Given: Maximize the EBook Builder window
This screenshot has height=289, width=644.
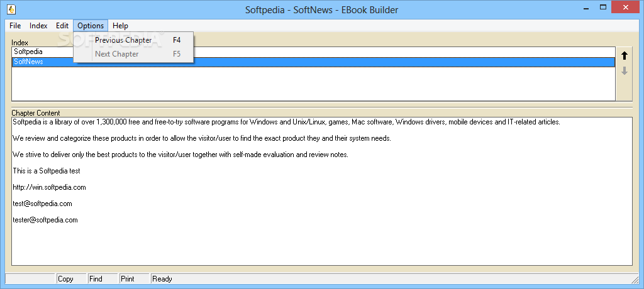Looking at the screenshot, I should (x=603, y=7).
